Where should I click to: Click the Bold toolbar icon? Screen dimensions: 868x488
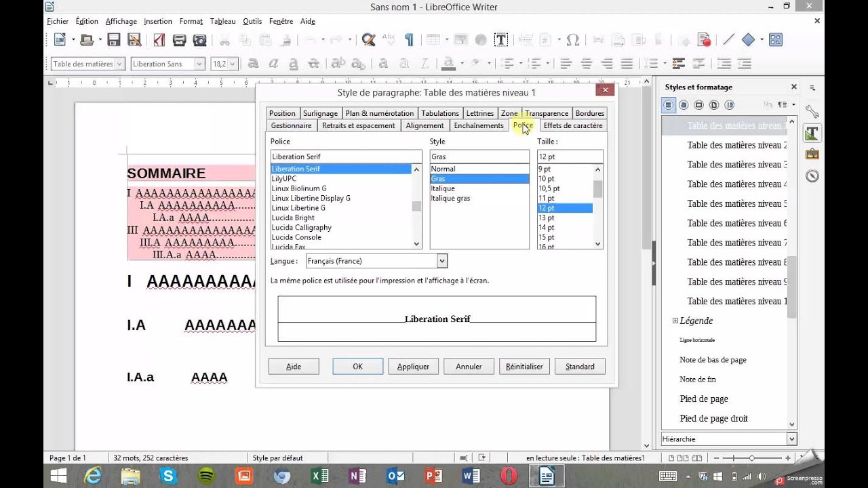(x=253, y=64)
